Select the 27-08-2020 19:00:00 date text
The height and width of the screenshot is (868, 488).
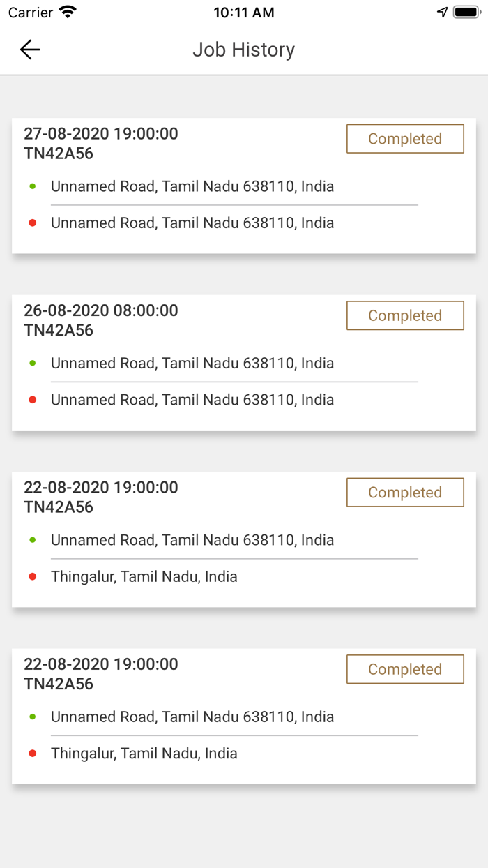tap(101, 133)
